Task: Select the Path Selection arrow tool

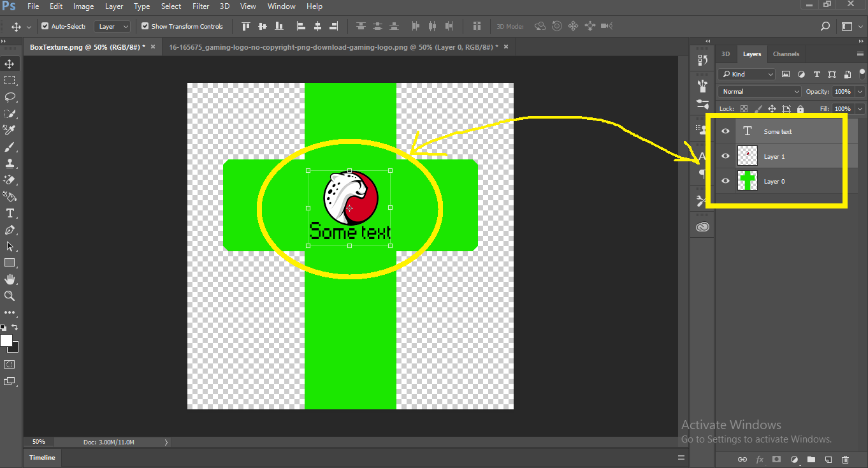Action: point(10,246)
